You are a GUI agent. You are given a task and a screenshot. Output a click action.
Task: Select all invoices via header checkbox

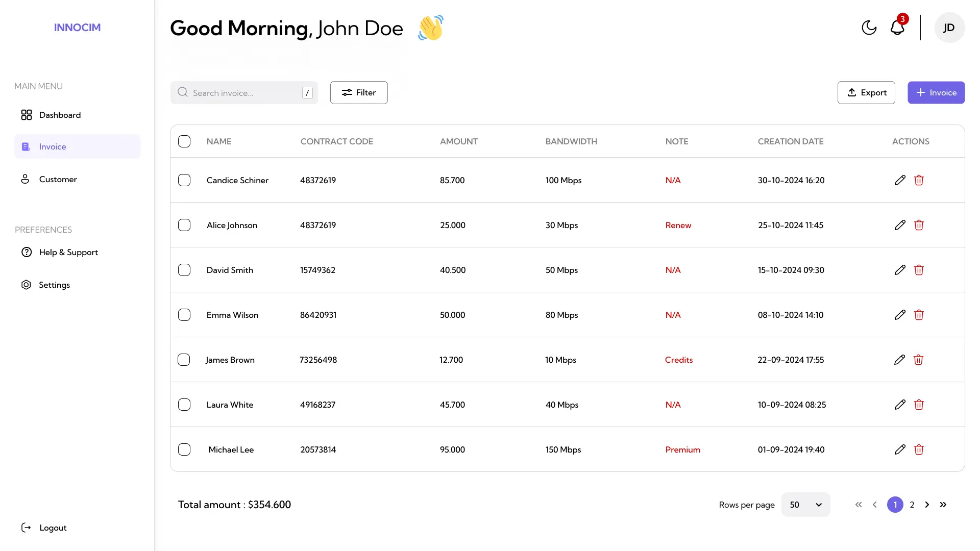tap(184, 141)
